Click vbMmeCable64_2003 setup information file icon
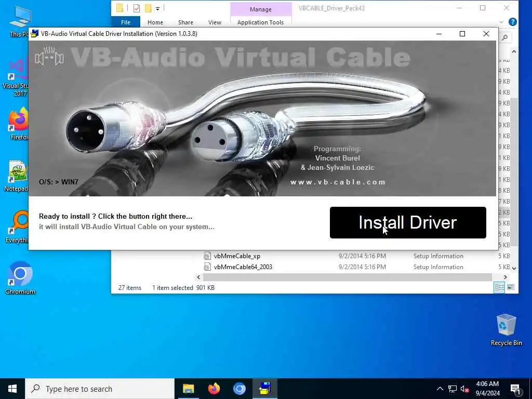532x399 pixels. pos(207,267)
